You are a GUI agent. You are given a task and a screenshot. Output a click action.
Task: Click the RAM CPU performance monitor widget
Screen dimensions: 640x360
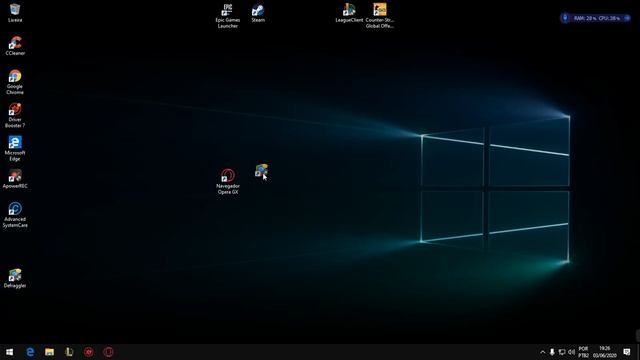596,18
